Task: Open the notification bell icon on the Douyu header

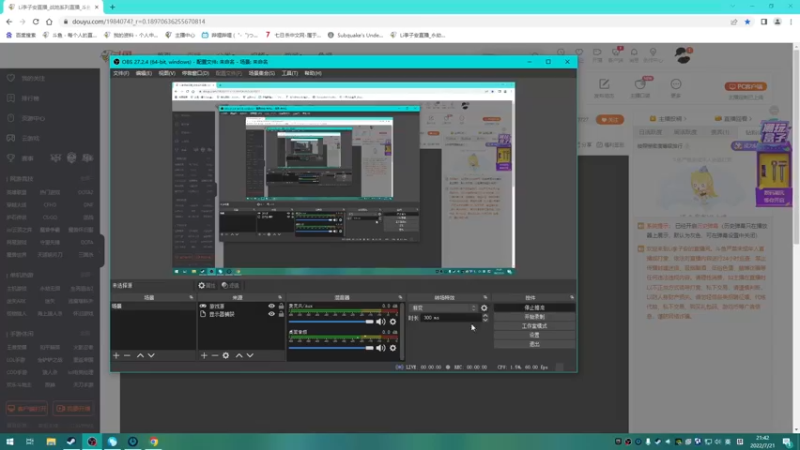Action: (634, 52)
